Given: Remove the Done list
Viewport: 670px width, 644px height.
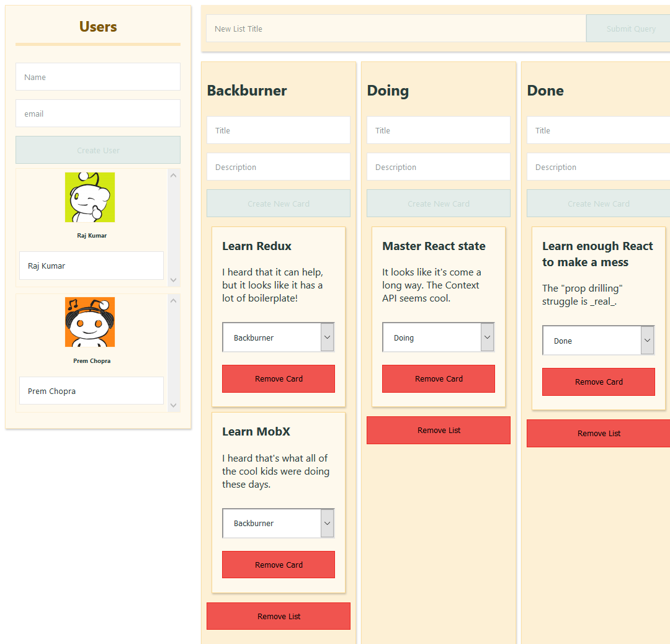Looking at the screenshot, I should tap(598, 433).
